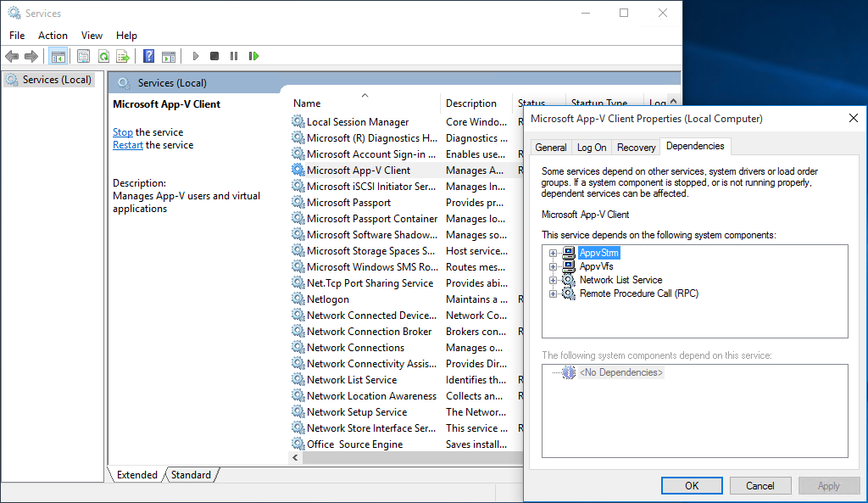Click the AppvVfs driver icon in dependencies
The height and width of the screenshot is (503, 868).
(x=569, y=266)
